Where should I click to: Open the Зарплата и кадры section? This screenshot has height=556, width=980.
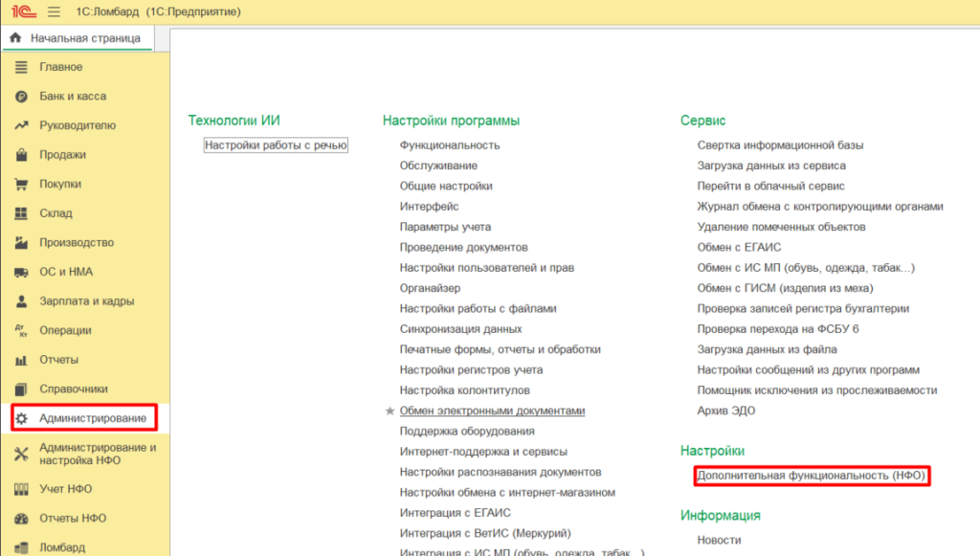86,301
